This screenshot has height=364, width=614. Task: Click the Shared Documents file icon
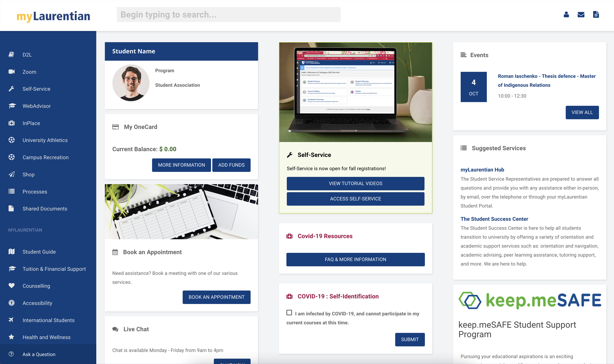tap(11, 208)
